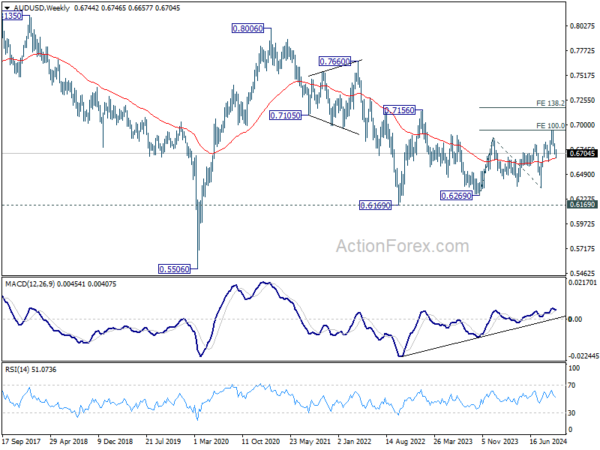This screenshot has width=600, height=450.
Task: Click the current price marker 0.67045
Action: (582, 153)
